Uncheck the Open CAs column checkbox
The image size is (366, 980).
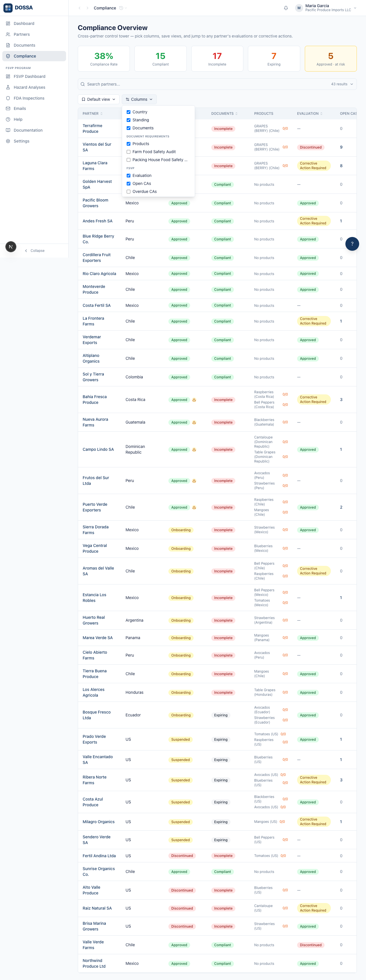pyautogui.click(x=128, y=183)
